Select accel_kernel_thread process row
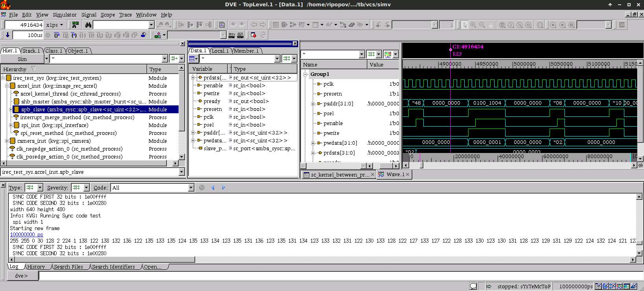 click(70, 94)
